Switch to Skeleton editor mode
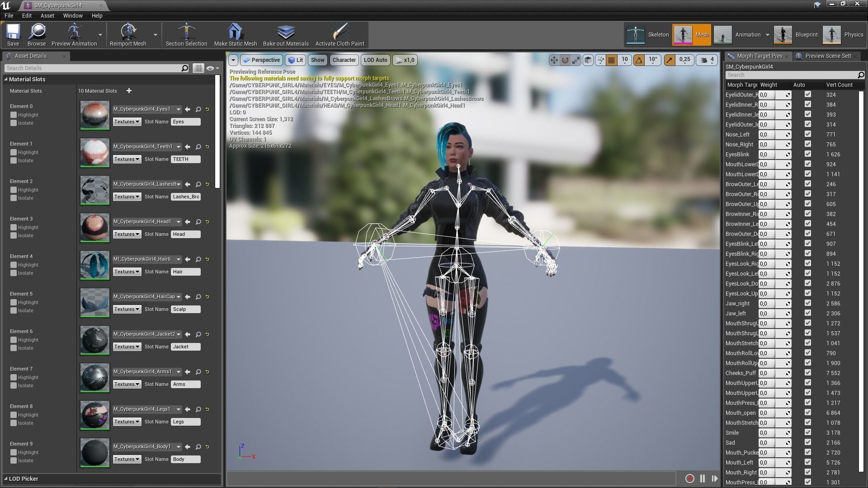Screen dimensions: 868x488 click(647, 35)
